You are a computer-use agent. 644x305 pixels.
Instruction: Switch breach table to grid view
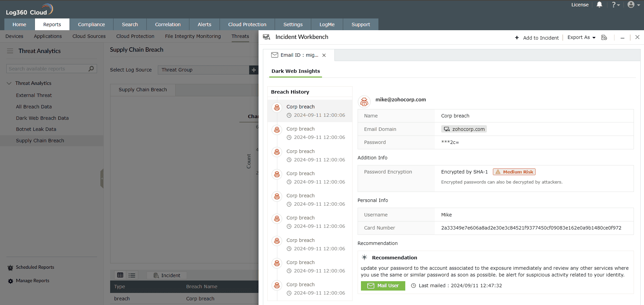pos(120,275)
